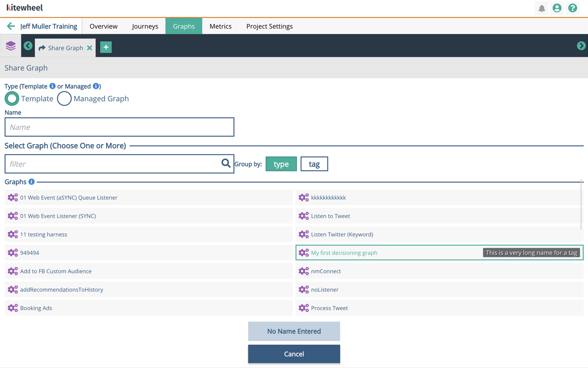The height and width of the screenshot is (368, 588).
Task: Click the search magnifier in the filter field
Action: [x=226, y=163]
